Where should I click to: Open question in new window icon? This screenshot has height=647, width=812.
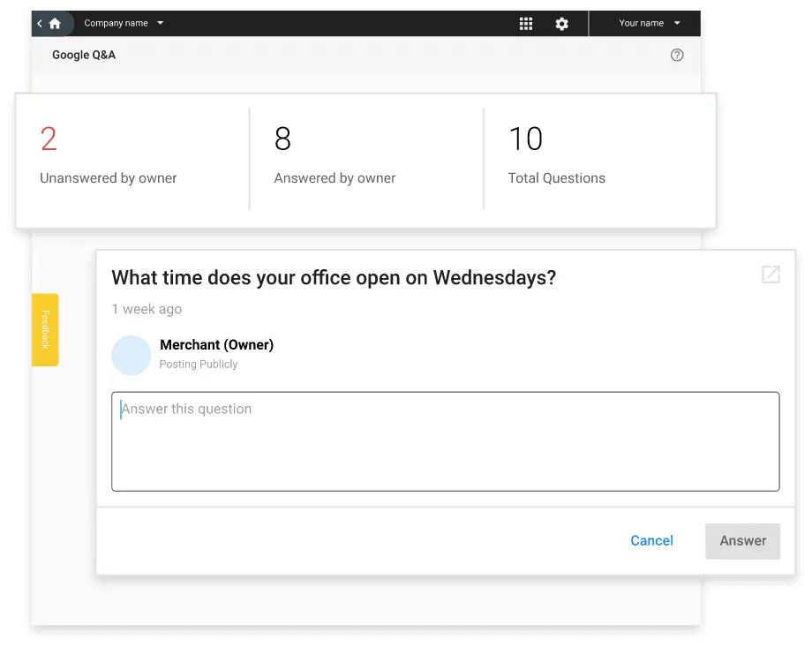[x=771, y=275]
